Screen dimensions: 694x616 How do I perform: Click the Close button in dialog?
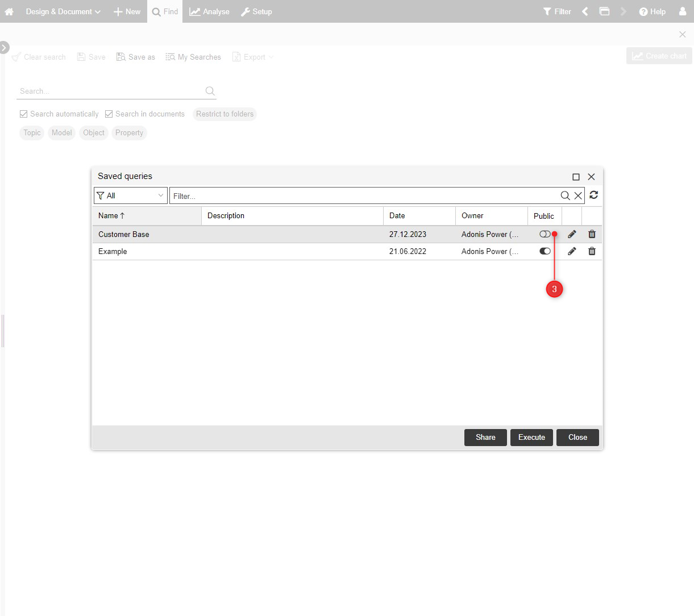click(577, 438)
